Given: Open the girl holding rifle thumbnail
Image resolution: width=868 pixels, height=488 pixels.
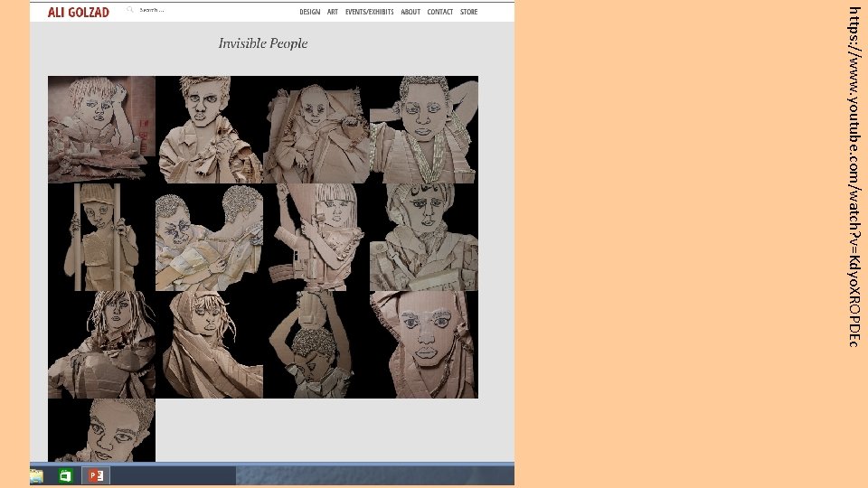Looking at the screenshot, I should pyautogui.click(x=316, y=238).
